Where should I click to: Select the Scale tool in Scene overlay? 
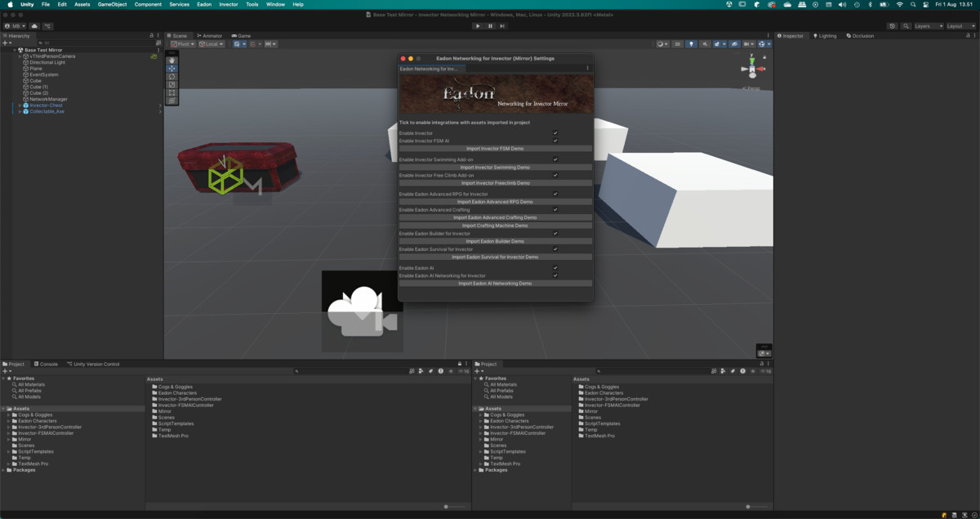pyautogui.click(x=171, y=85)
